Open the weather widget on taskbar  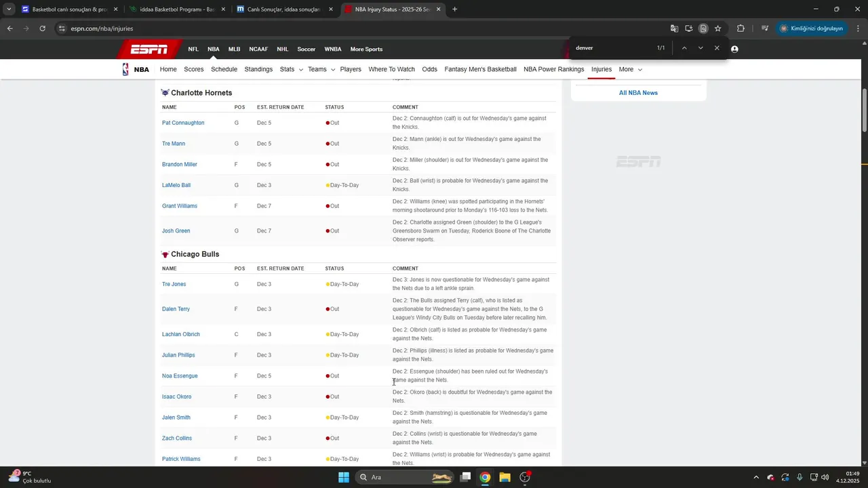point(31,477)
